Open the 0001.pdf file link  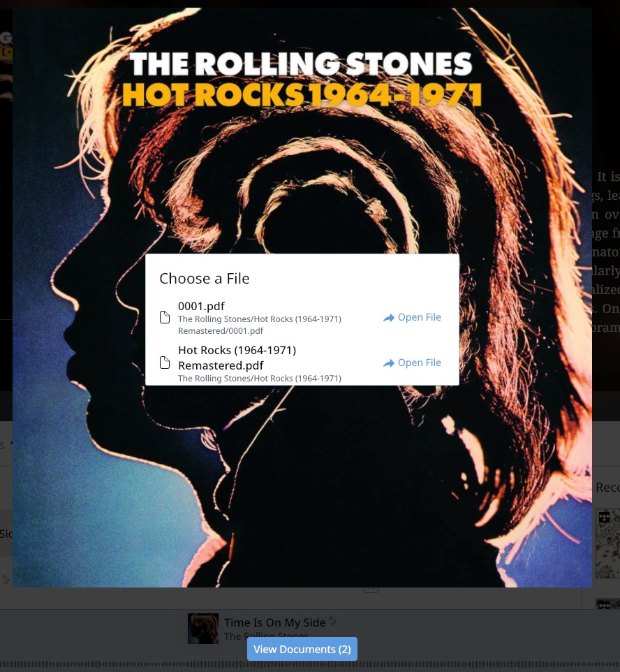pyautogui.click(x=412, y=318)
